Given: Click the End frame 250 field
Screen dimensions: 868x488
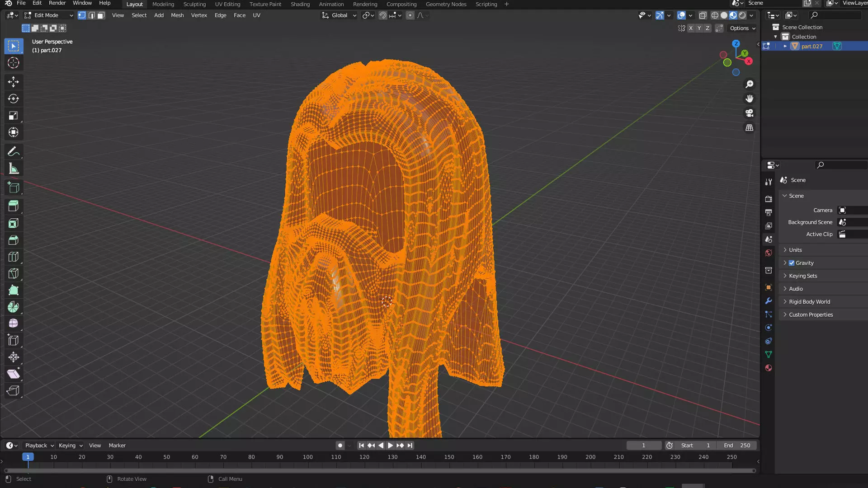Looking at the screenshot, I should 737,446.
